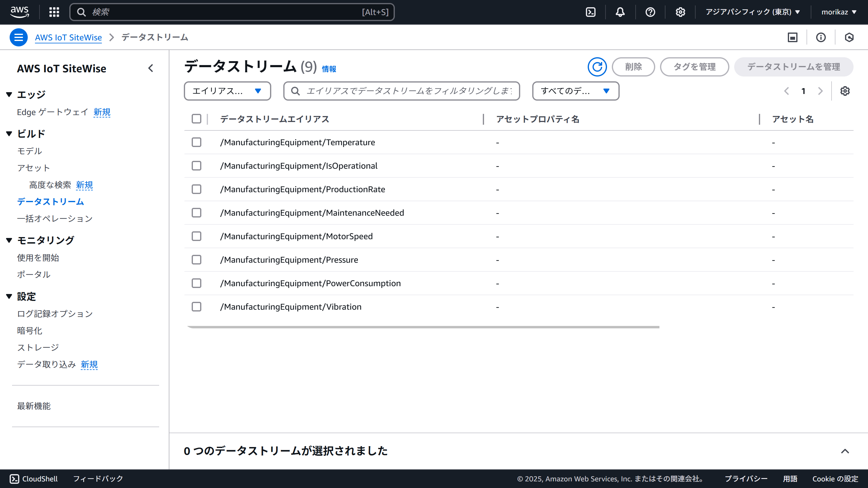The height and width of the screenshot is (488, 868).
Task: Open the morikaz account menu
Action: click(x=839, y=12)
